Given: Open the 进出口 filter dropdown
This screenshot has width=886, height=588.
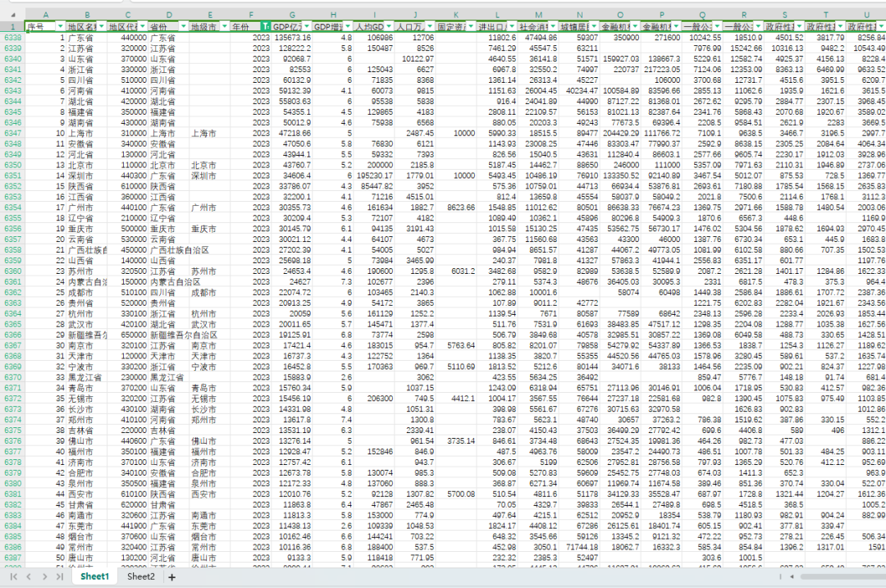Looking at the screenshot, I should coord(512,26).
